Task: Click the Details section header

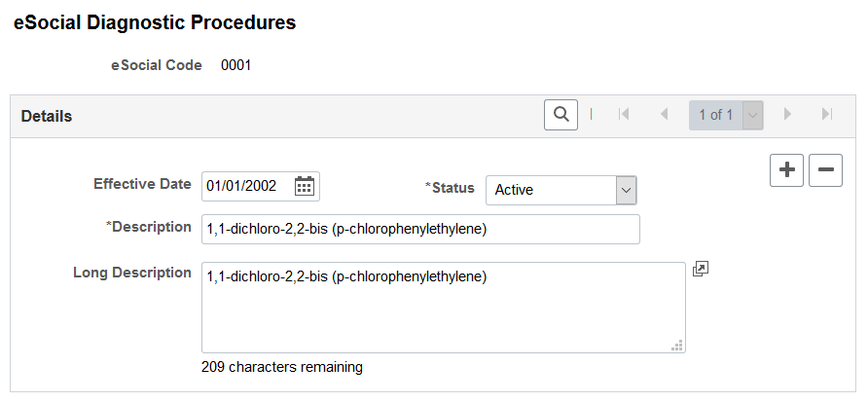Action: coord(47,116)
